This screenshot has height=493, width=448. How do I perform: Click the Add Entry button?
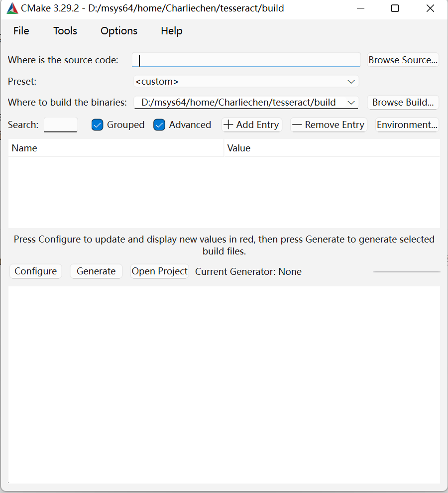251,125
